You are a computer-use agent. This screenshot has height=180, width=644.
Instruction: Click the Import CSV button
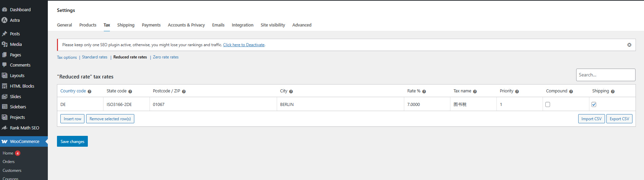(x=591, y=119)
